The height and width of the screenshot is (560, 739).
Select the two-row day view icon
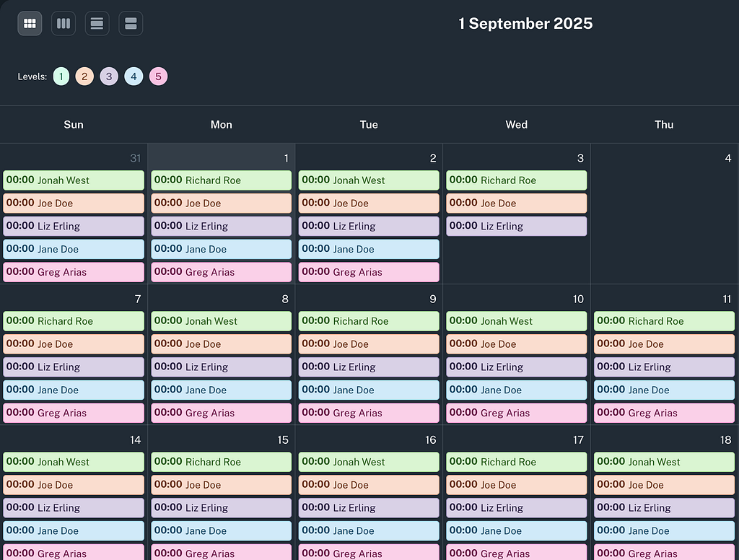[x=131, y=23]
